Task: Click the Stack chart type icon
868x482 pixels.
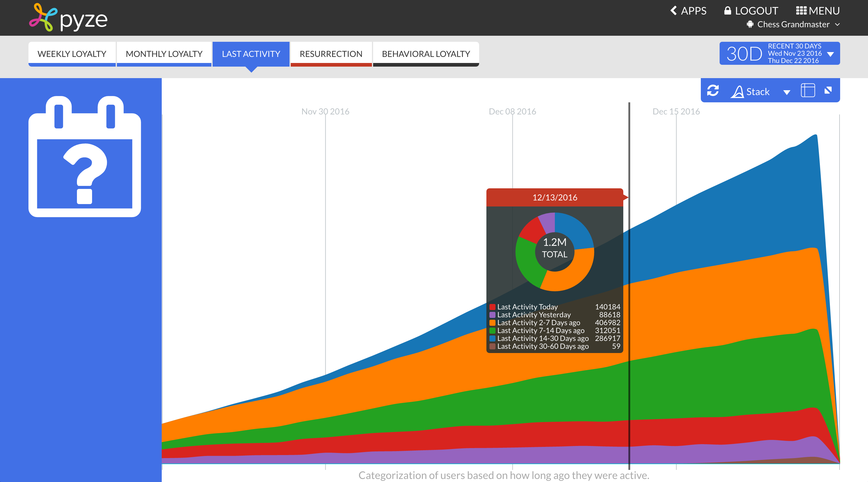Action: (737, 92)
